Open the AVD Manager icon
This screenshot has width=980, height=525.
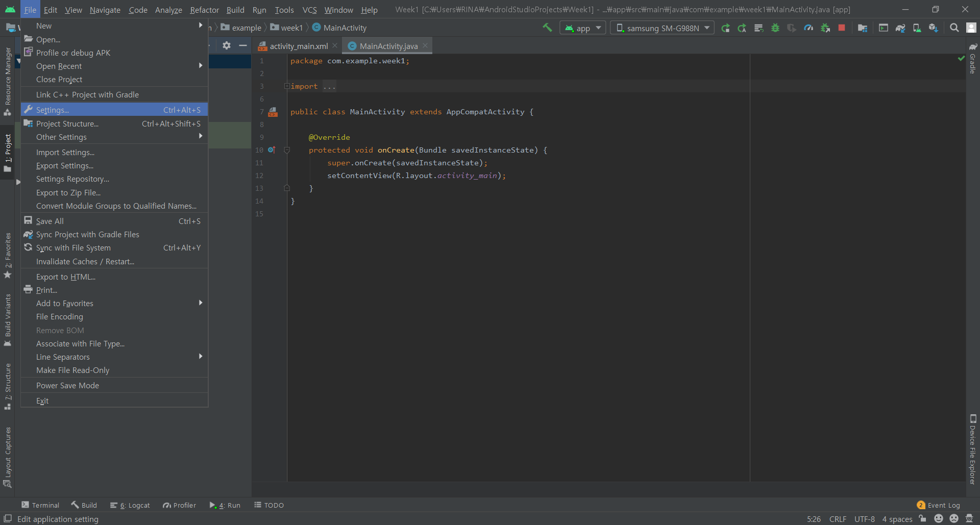917,28
